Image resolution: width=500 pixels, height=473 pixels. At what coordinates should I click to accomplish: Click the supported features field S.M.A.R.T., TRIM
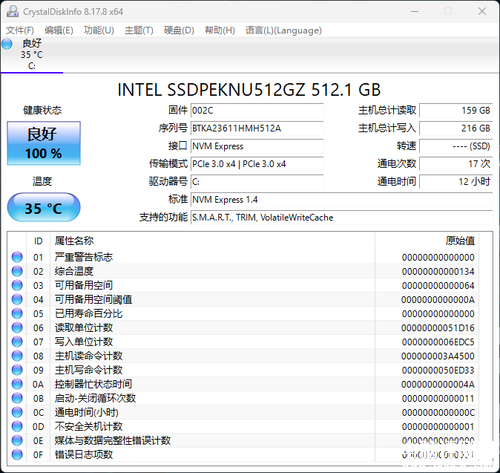(342, 218)
